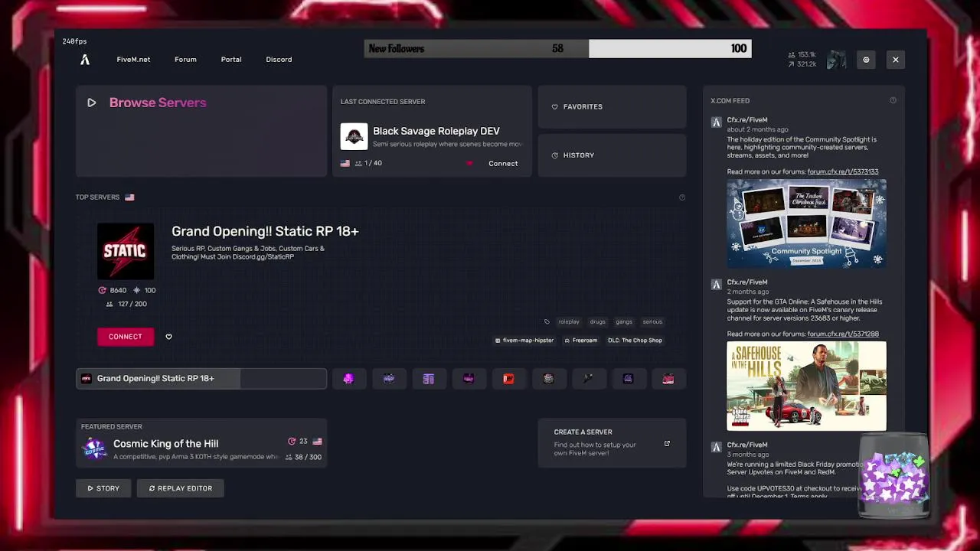The width and height of the screenshot is (980, 551).
Task: Open Black Savage Roleplay DEV server
Action: point(436,131)
